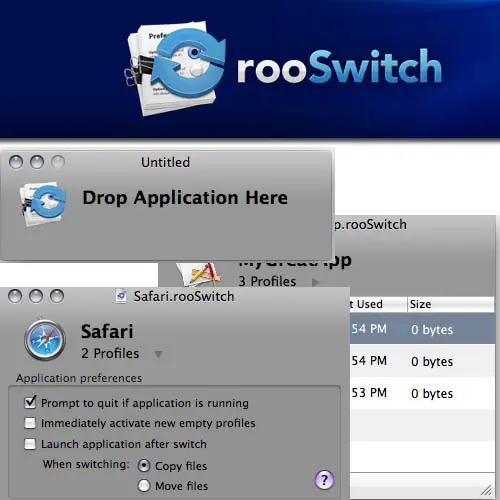Click the Safari.rooSwitch document proxy icon

pos(121,296)
